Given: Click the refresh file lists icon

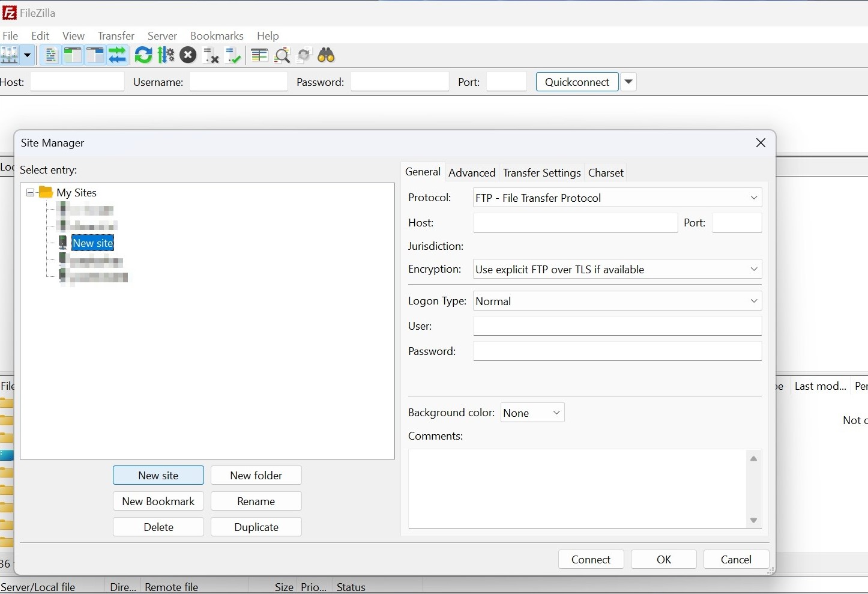Looking at the screenshot, I should point(143,56).
